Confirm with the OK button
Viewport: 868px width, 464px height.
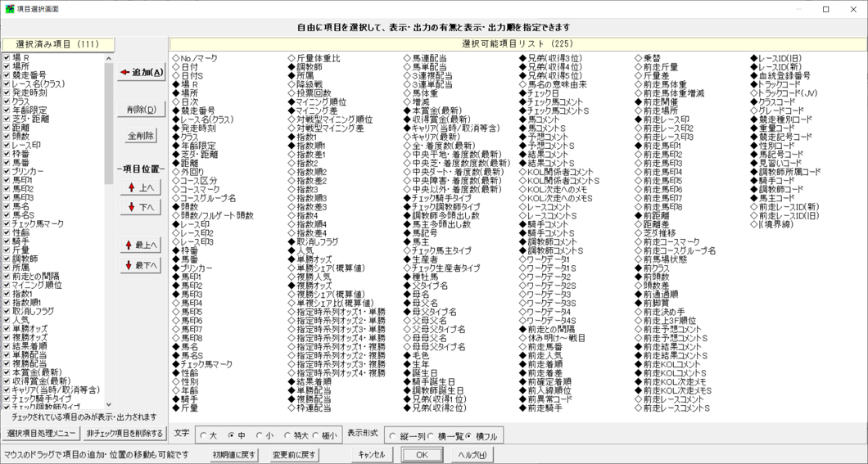422,455
